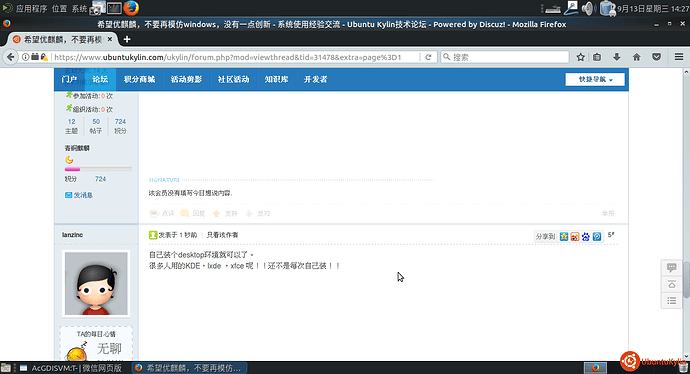The height and width of the screenshot is (374, 690).
Task: Open the 系统 menu in the top panel
Action: click(x=79, y=8)
